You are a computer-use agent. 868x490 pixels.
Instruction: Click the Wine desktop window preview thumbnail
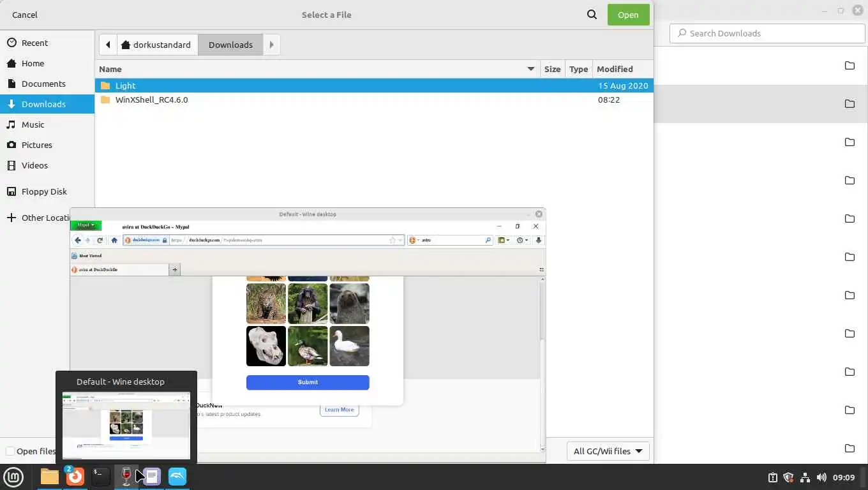pos(126,426)
